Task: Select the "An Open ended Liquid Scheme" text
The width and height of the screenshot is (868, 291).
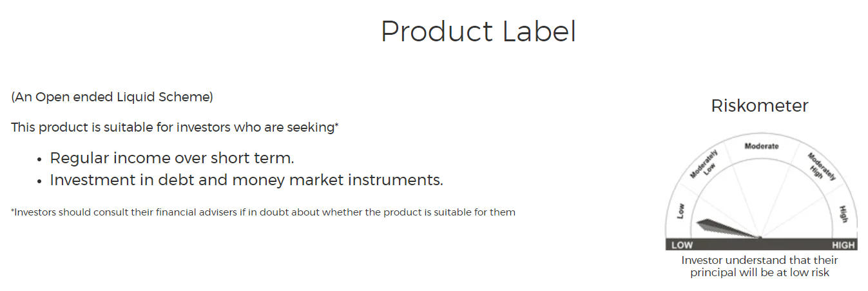Action: click(112, 97)
